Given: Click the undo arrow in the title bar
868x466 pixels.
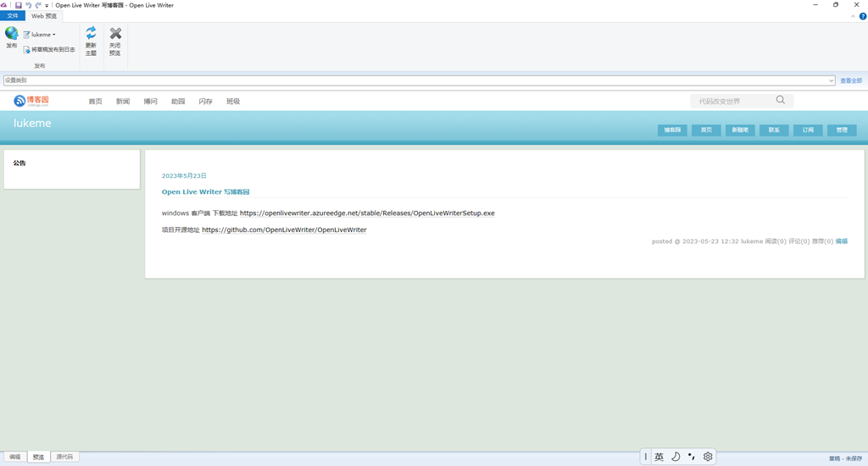Looking at the screenshot, I should (x=28, y=5).
